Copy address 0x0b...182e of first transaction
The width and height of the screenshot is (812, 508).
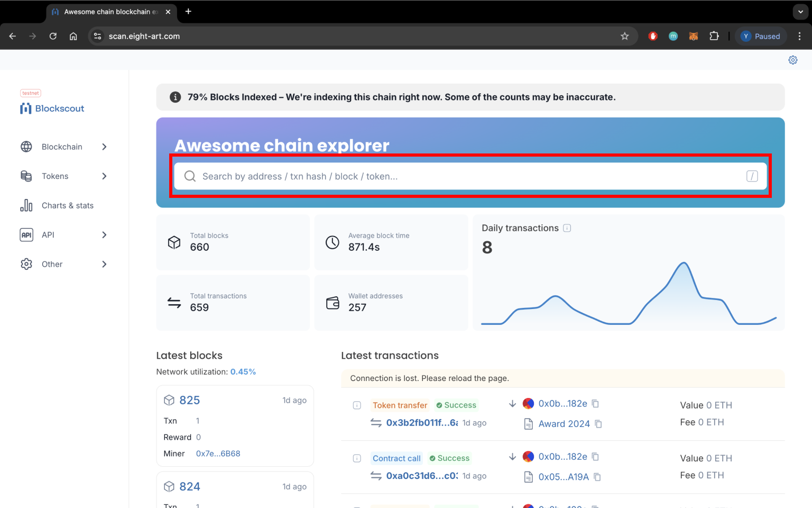595,404
